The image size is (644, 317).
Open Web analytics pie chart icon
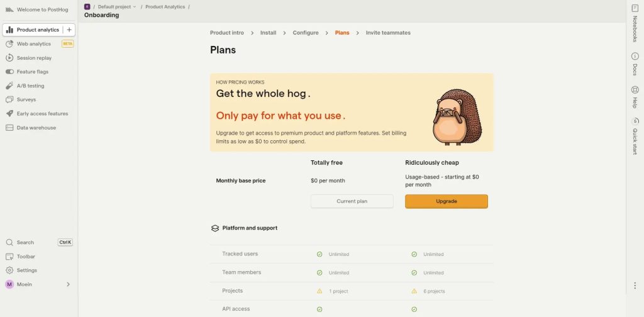click(x=9, y=44)
